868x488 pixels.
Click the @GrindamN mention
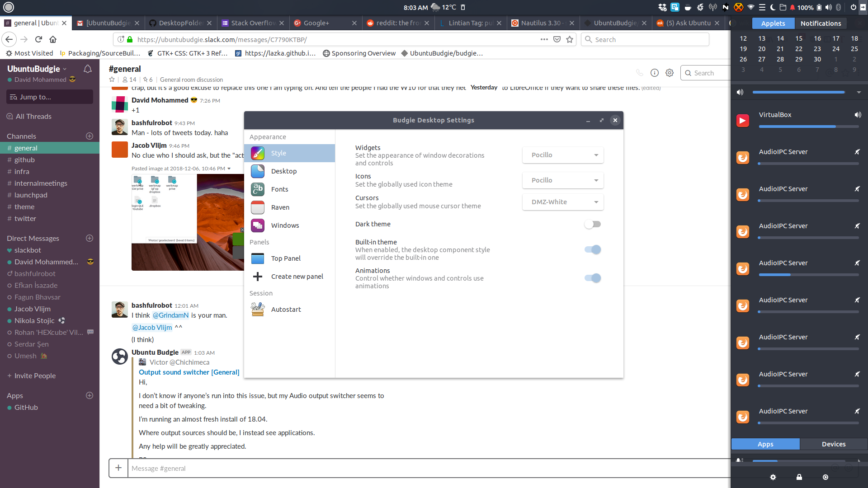pyautogui.click(x=170, y=315)
